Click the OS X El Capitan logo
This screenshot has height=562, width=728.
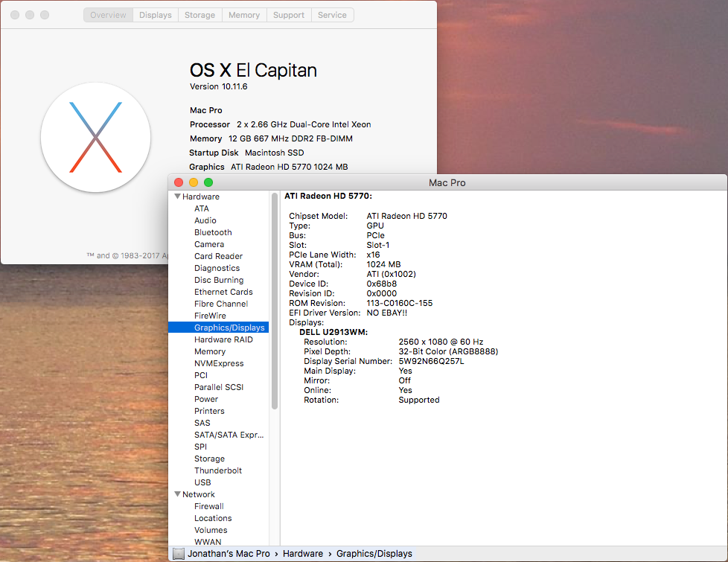click(x=95, y=138)
